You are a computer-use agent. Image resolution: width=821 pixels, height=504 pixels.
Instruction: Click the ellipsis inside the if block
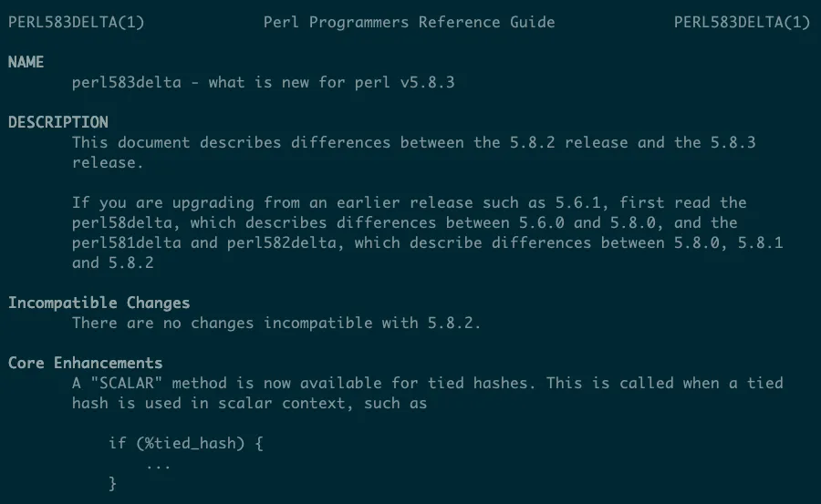pyautogui.click(x=158, y=463)
